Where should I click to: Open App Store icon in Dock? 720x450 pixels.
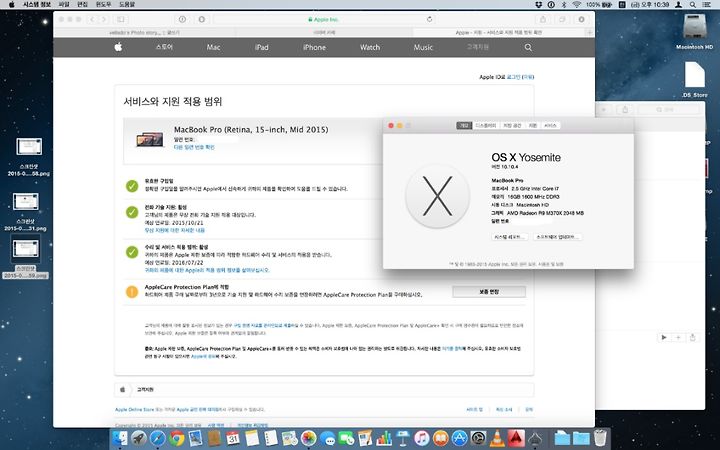tap(459, 439)
